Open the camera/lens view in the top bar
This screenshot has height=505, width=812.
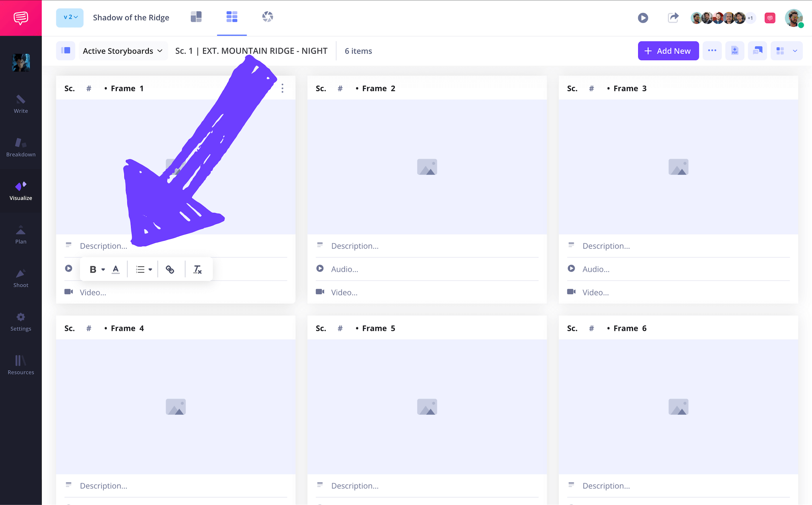click(x=268, y=17)
